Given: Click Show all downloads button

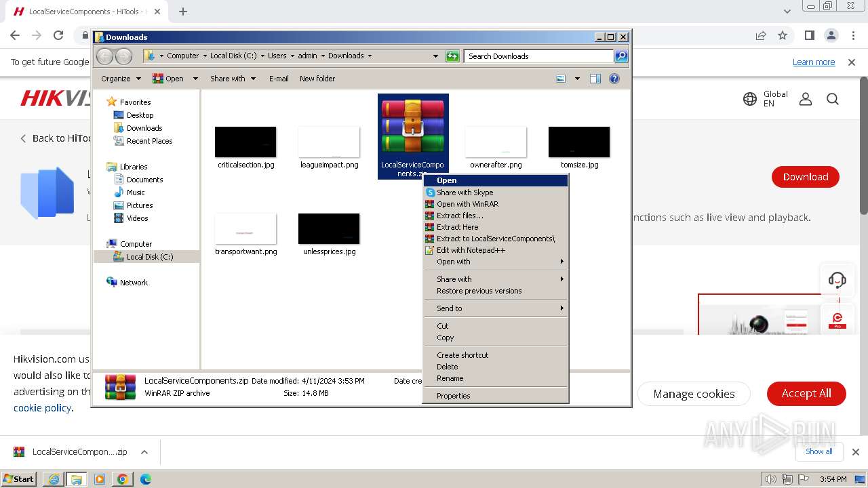Looking at the screenshot, I should [818, 451].
